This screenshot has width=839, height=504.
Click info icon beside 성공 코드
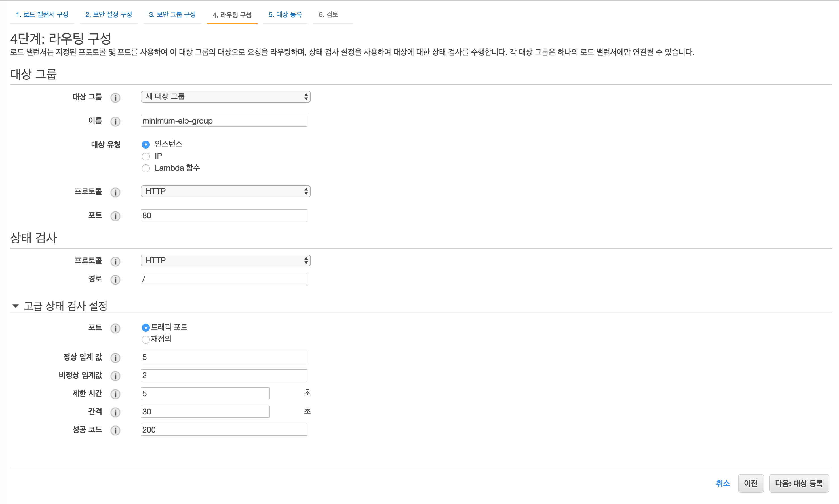115,431
